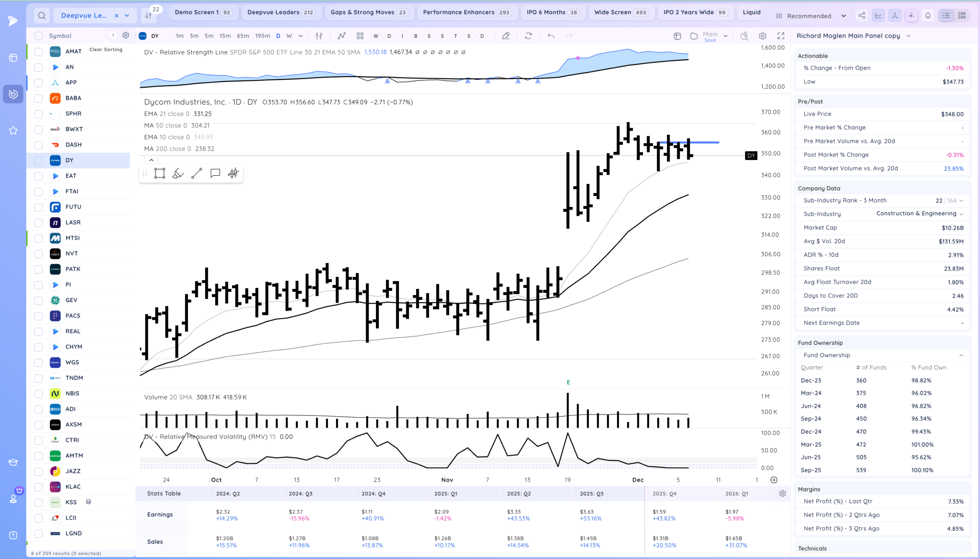The width and height of the screenshot is (980, 559).
Task: Select the trend line drawing tool
Action: (x=197, y=173)
